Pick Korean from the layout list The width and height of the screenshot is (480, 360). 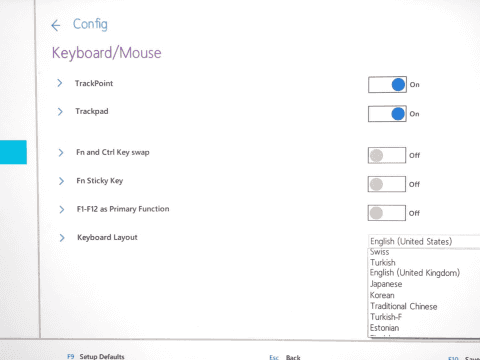382,295
